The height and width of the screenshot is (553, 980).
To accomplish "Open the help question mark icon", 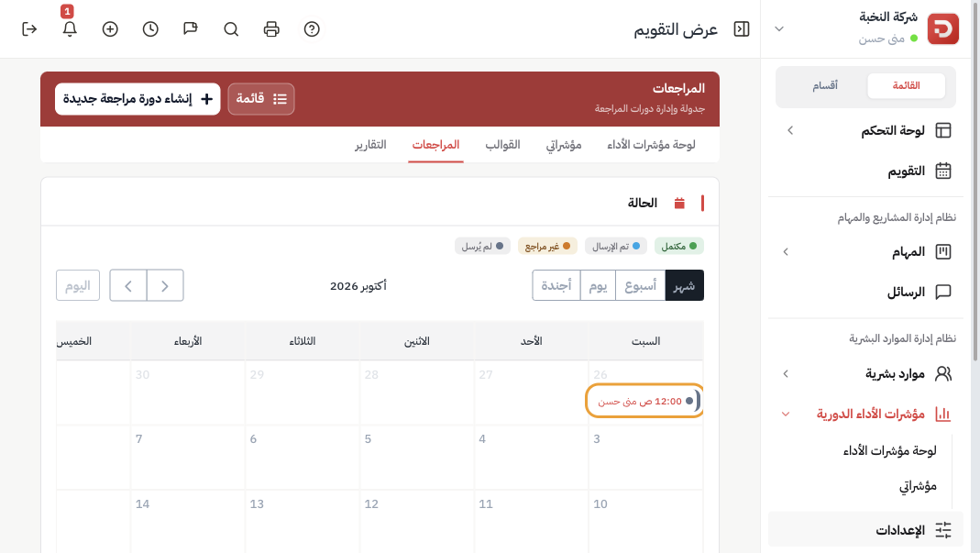I will [312, 28].
